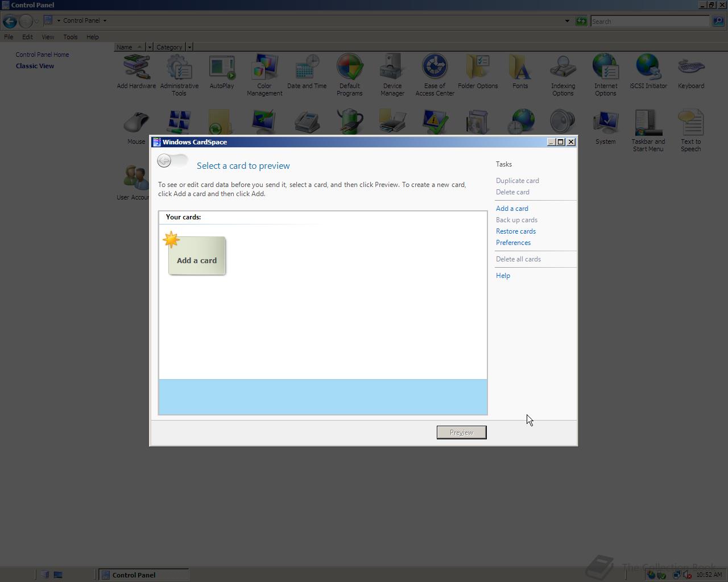Click the Add a card tile
This screenshot has width=728, height=582.
[x=197, y=256]
